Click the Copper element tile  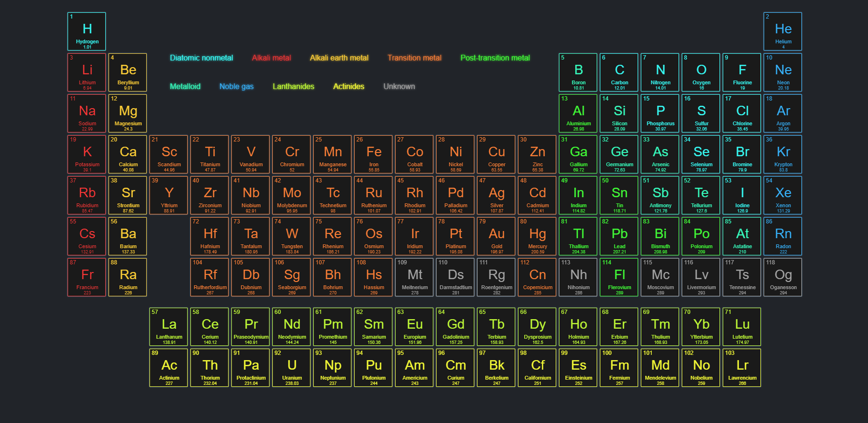(496, 154)
